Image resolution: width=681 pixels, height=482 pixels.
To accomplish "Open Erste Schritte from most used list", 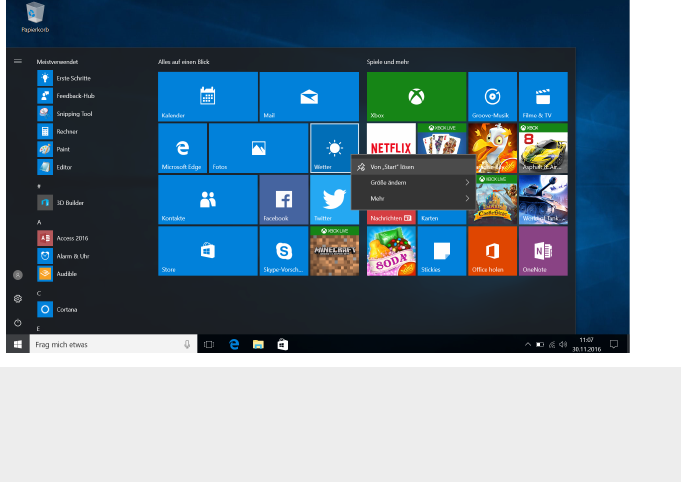I will tap(64, 78).
